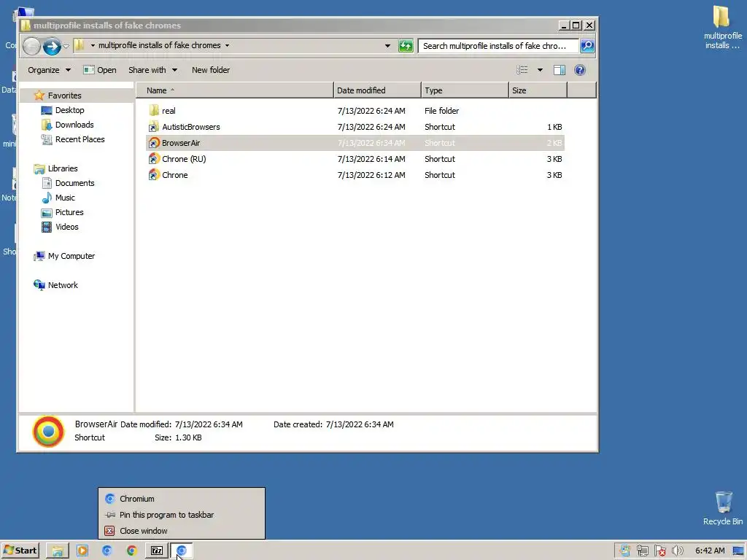Select the AutisticBrowsers shortcut icon
747x560 pixels.
[x=153, y=127]
